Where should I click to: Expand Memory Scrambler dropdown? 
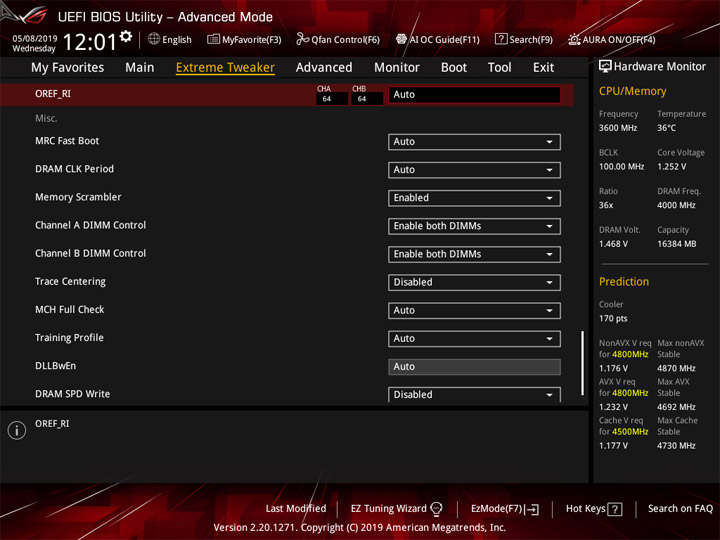474,198
